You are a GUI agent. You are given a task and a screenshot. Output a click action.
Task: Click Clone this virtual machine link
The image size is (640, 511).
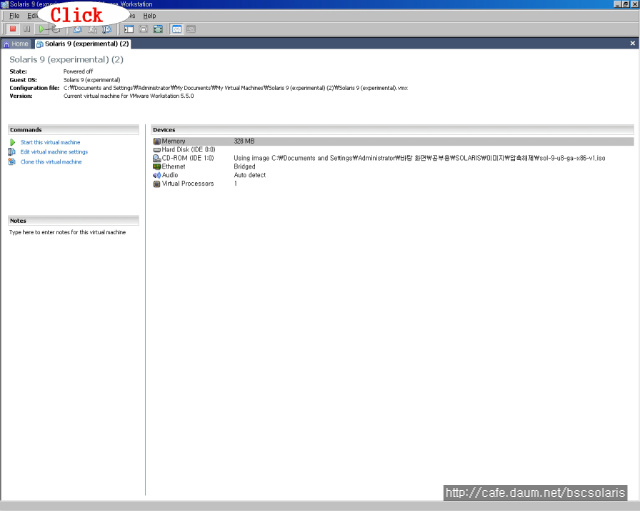(x=51, y=162)
